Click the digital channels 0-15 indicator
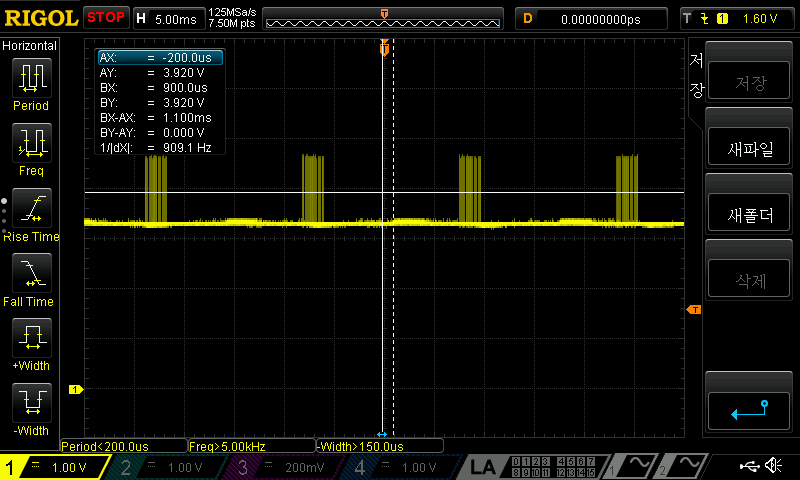Screen dimensions: 800x480 (x=553, y=467)
